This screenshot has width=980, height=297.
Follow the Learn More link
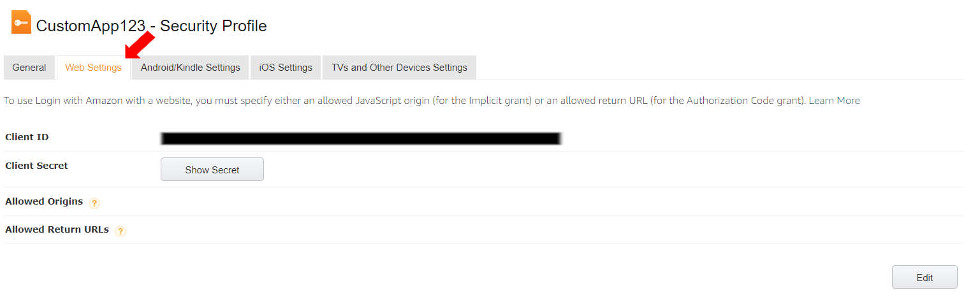[x=834, y=101]
